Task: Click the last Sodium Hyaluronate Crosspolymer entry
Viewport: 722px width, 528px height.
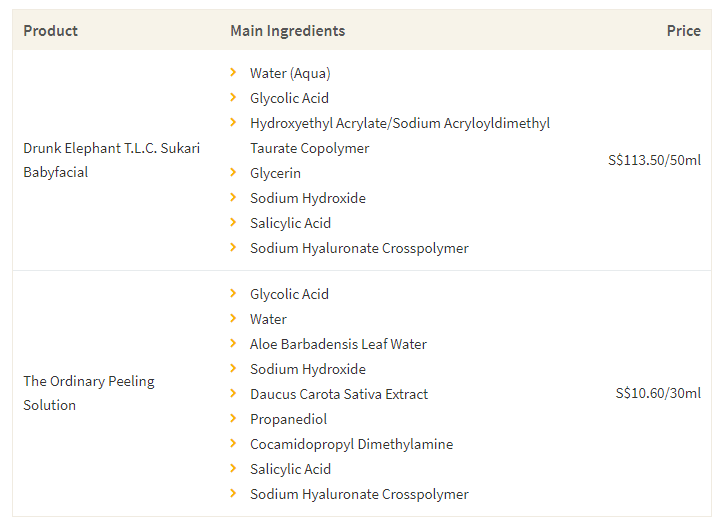Action: tap(359, 494)
